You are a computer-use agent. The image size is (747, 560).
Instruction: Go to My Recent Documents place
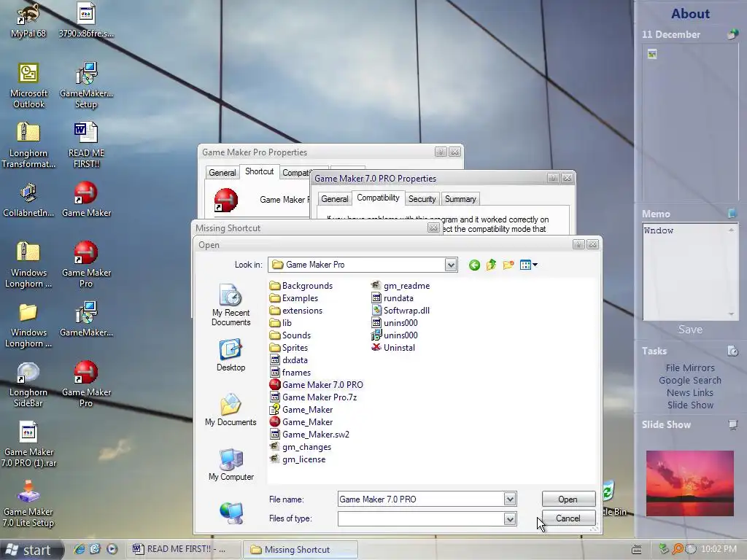pyautogui.click(x=231, y=305)
